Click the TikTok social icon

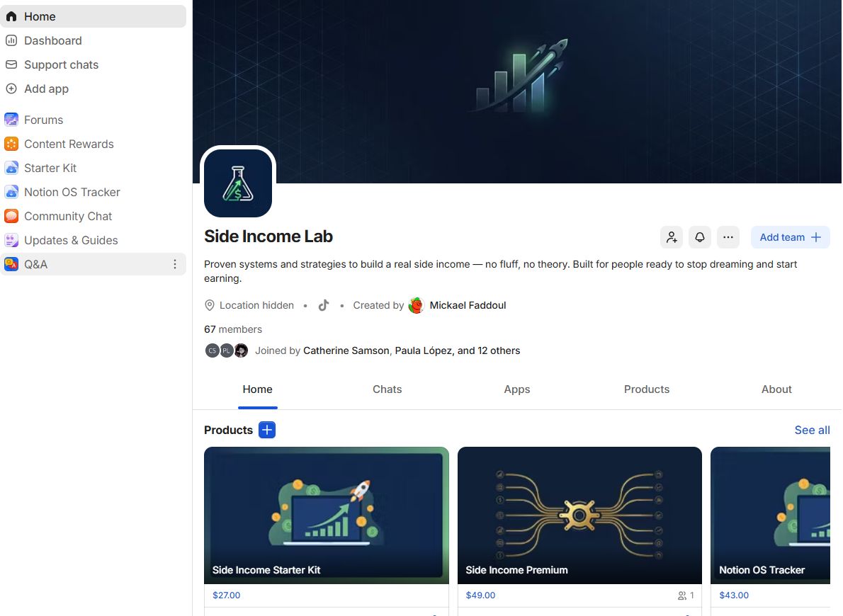[323, 305]
